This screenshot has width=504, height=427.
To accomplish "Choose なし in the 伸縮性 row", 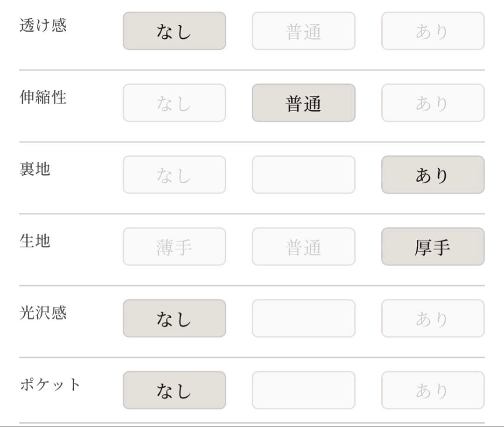I will pyautogui.click(x=174, y=103).
